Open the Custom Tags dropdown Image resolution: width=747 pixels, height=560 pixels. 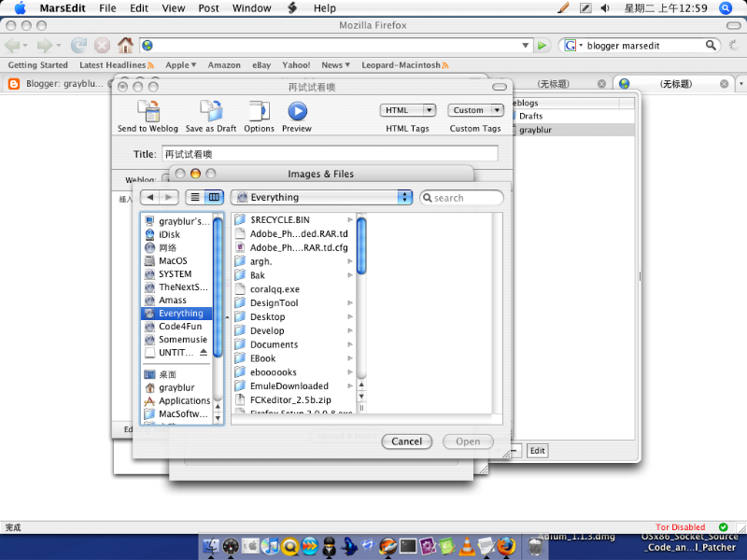pyautogui.click(x=475, y=110)
